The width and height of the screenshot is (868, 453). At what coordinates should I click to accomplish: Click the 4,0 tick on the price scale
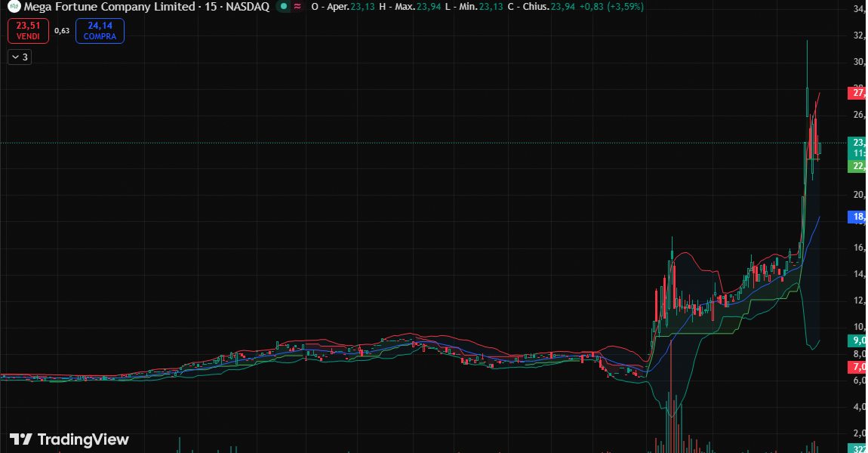(859, 407)
